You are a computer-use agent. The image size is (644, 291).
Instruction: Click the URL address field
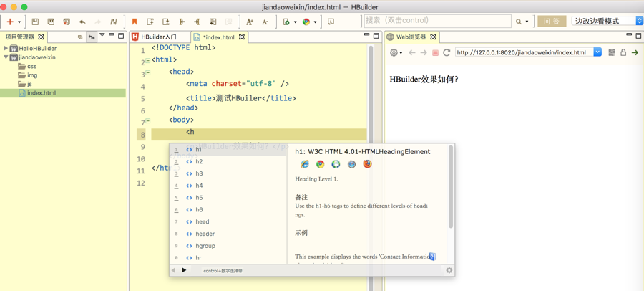(524, 52)
